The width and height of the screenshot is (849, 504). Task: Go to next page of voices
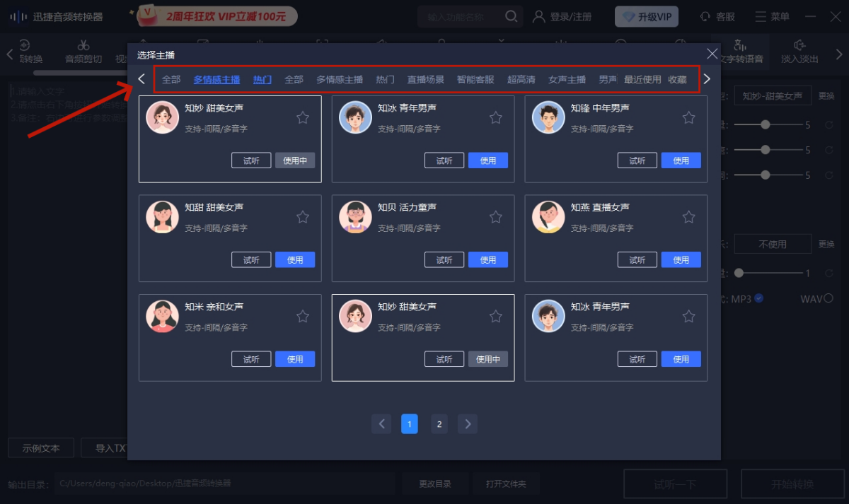pyautogui.click(x=468, y=424)
